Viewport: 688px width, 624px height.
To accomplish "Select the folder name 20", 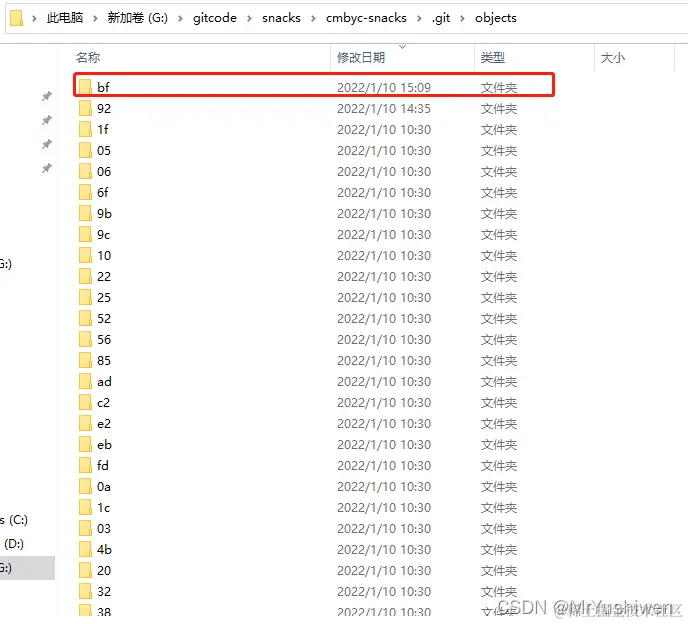I will pos(104,570).
